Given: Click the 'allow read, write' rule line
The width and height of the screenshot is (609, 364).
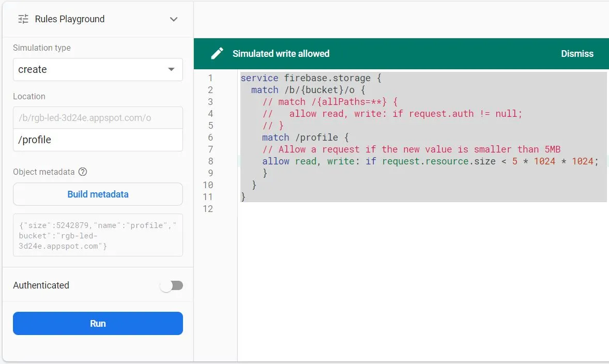Looking at the screenshot, I should coord(430,161).
